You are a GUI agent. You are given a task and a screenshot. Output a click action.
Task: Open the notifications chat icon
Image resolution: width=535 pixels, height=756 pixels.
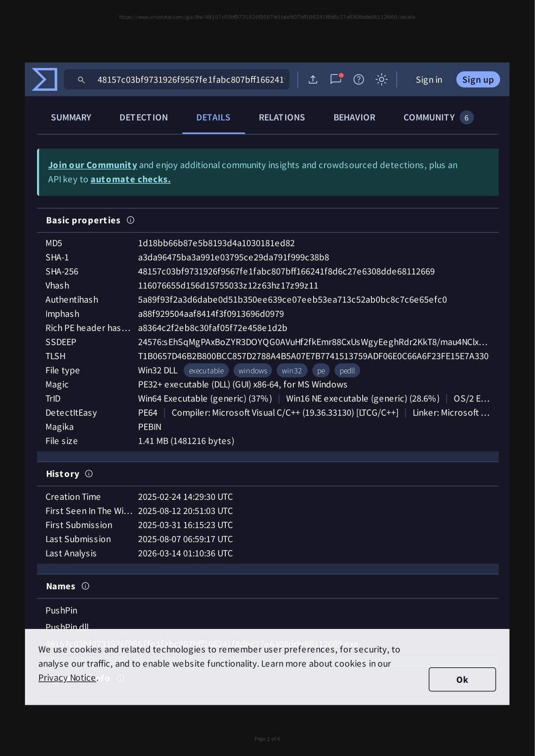pos(336,79)
